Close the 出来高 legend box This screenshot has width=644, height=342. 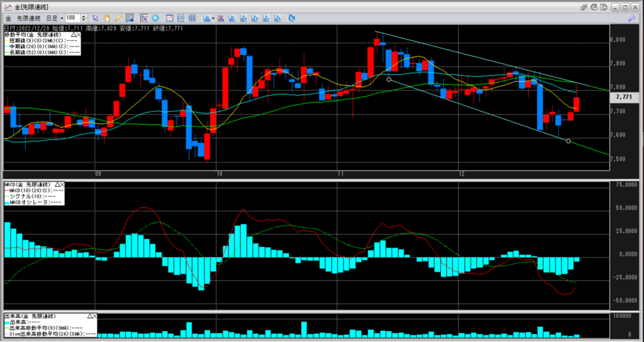tap(95, 316)
